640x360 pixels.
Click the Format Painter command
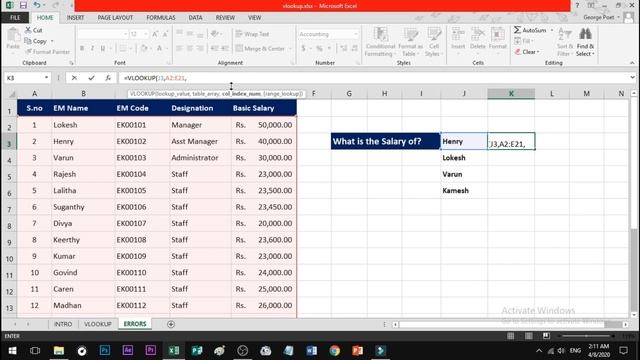(47, 52)
